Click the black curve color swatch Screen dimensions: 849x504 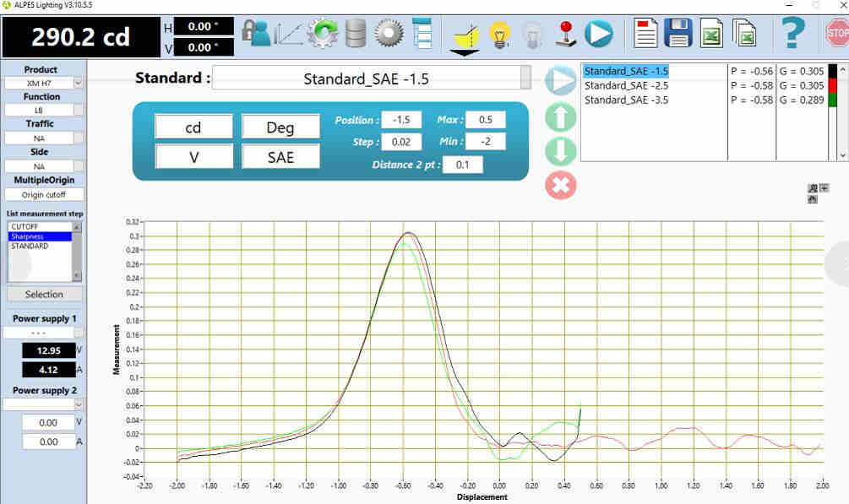[833, 71]
